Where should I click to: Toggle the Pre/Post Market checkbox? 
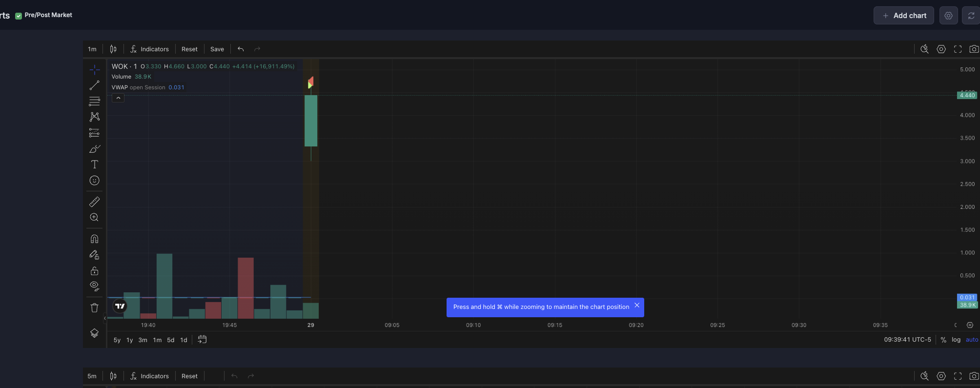(x=19, y=16)
